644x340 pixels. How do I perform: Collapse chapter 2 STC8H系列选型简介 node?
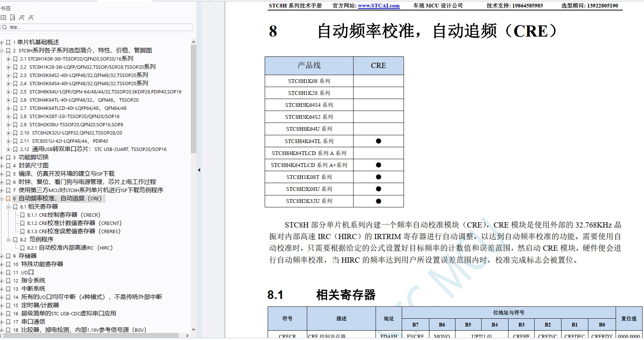tap(2, 51)
